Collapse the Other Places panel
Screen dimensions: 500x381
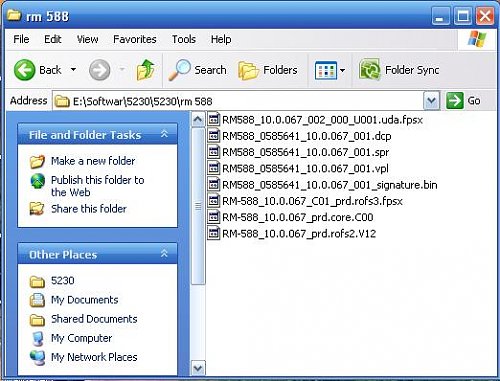[x=164, y=254]
